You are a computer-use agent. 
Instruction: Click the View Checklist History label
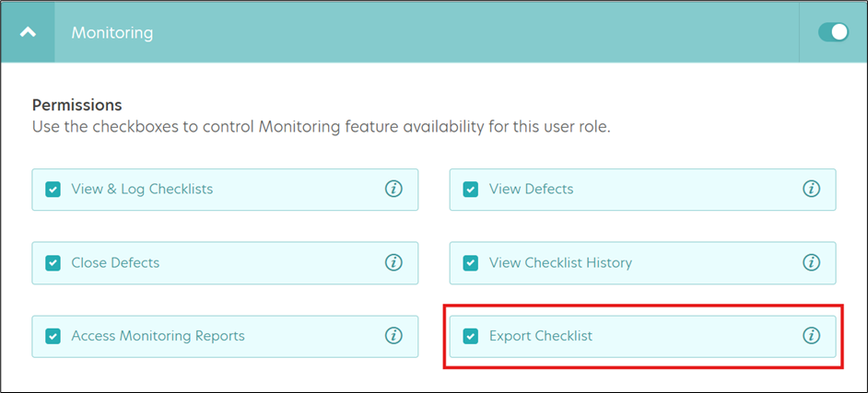(x=561, y=262)
